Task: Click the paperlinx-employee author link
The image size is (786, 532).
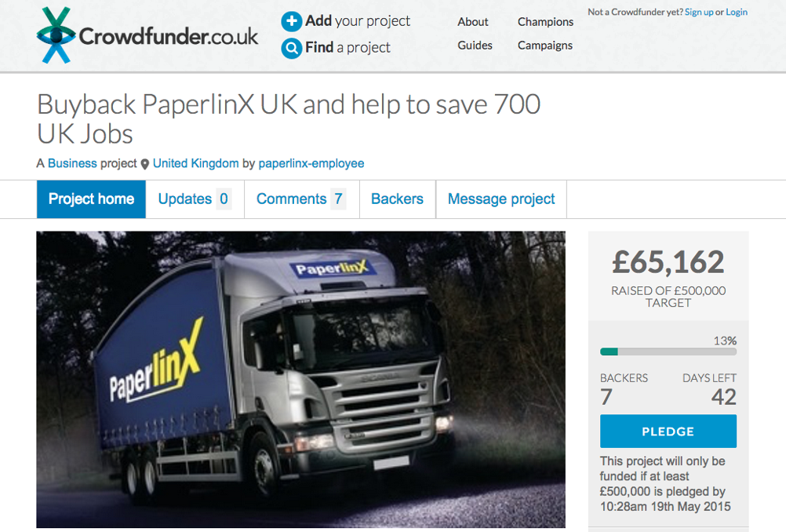Action: click(x=311, y=163)
